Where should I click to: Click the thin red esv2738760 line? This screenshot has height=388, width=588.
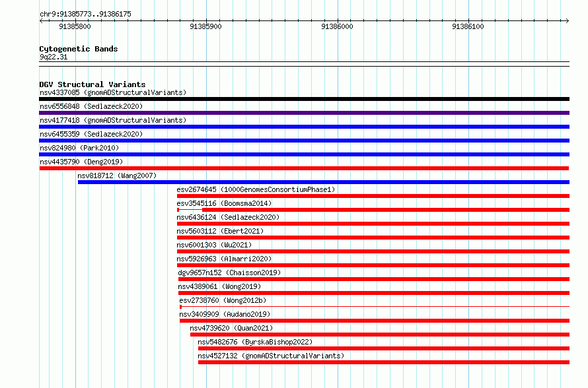click(x=375, y=307)
